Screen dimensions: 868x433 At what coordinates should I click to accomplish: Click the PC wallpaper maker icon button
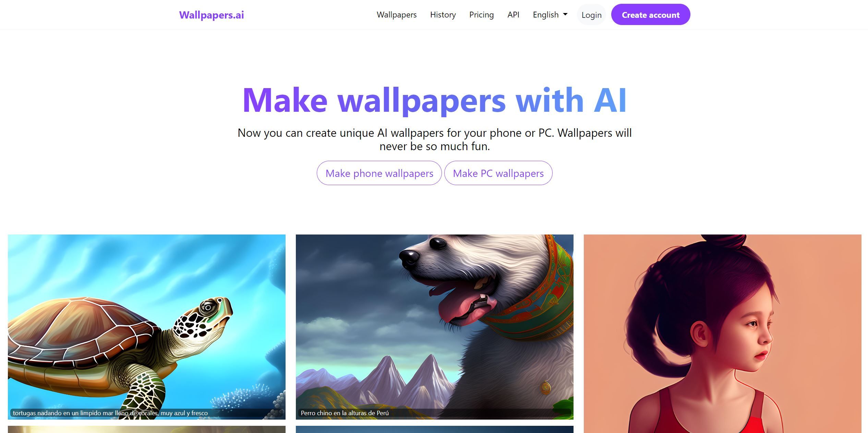pyautogui.click(x=498, y=172)
